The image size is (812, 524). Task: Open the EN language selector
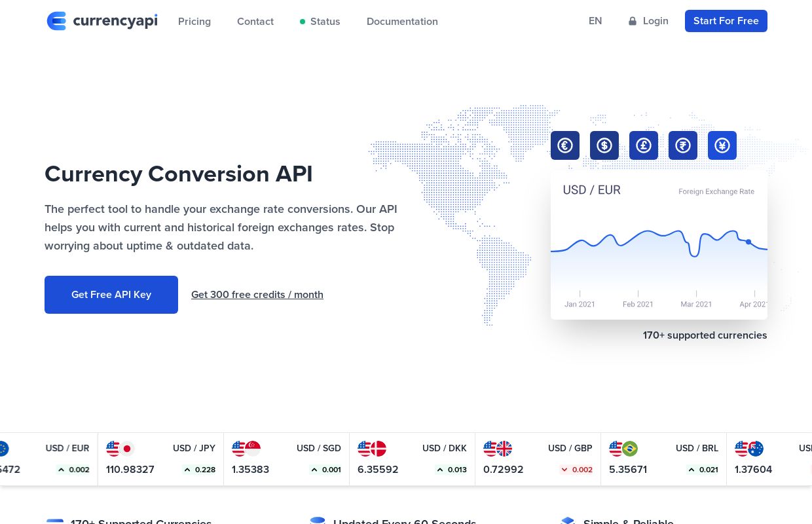(x=595, y=21)
